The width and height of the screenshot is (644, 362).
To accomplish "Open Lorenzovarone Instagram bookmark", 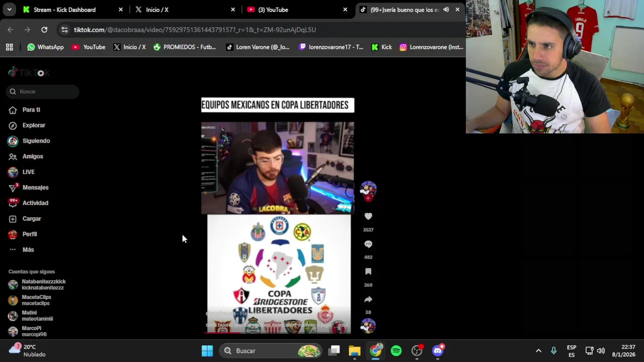I will [431, 47].
